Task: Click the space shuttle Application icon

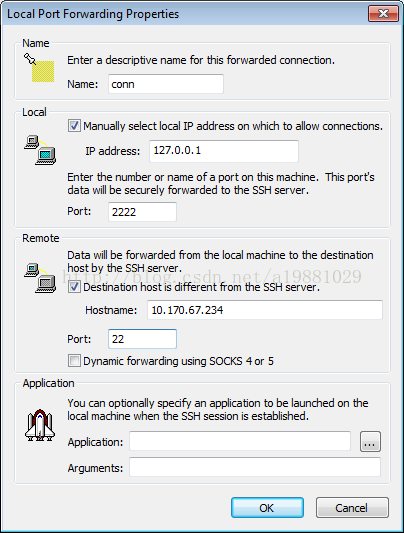Action: tap(40, 425)
